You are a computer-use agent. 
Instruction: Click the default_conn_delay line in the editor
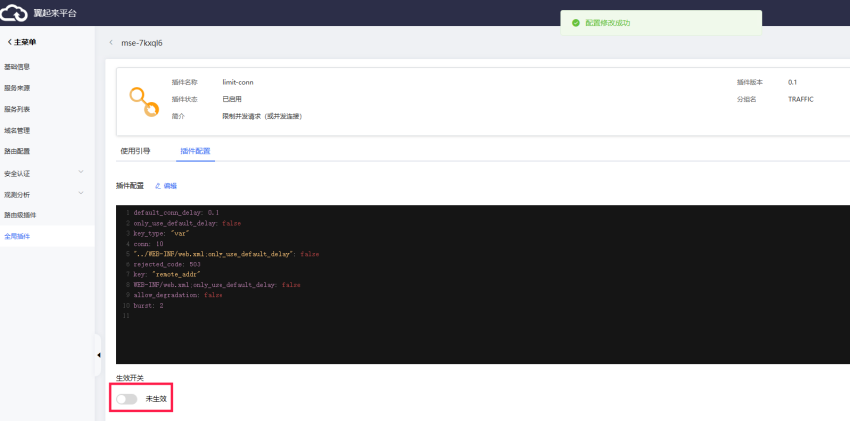click(176, 213)
